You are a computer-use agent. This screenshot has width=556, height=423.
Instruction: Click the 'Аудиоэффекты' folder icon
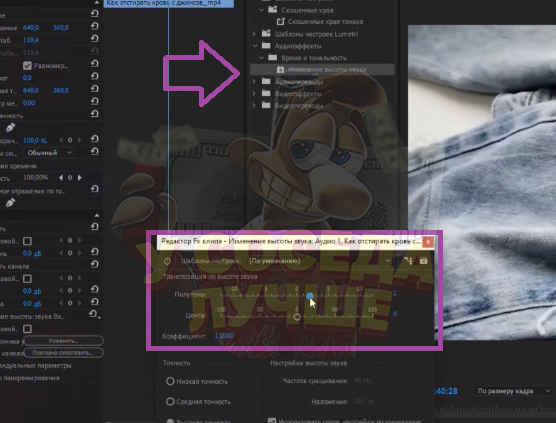point(266,46)
